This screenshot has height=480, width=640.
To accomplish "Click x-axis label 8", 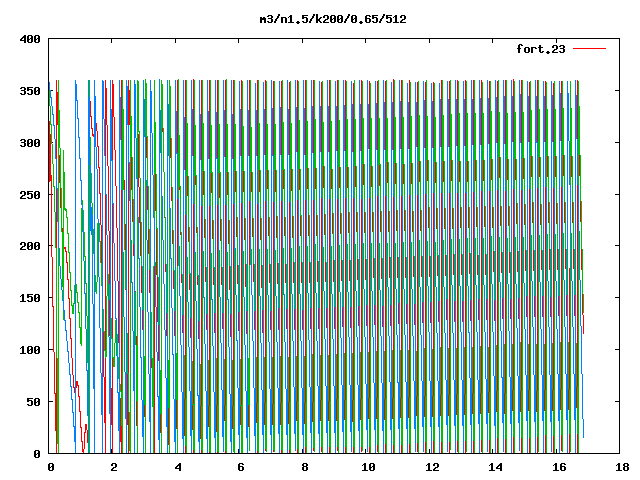I will point(305,467).
